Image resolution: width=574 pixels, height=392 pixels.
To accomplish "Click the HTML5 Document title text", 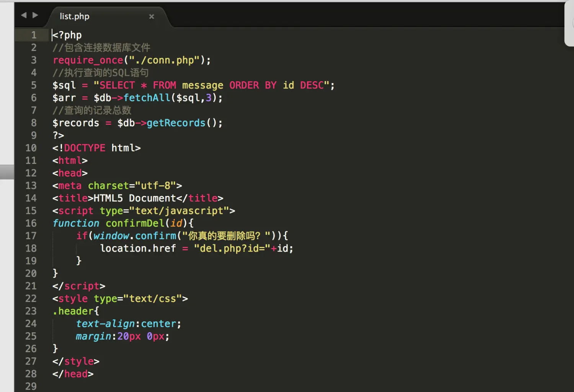I will click(135, 198).
